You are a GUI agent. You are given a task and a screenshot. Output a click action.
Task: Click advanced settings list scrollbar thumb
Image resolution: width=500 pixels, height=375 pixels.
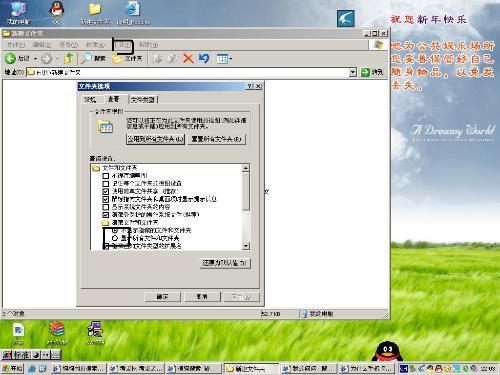(246, 191)
